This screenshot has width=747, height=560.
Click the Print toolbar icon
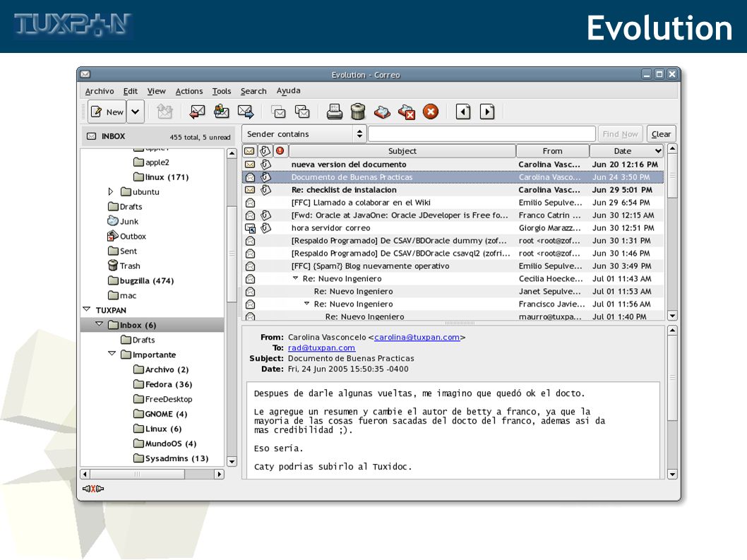(335, 112)
